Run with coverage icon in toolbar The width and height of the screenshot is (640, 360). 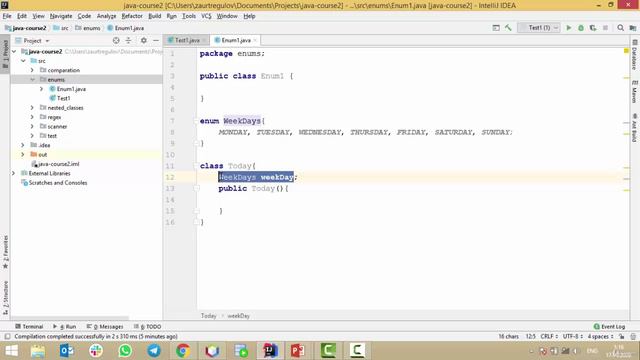tap(593, 28)
